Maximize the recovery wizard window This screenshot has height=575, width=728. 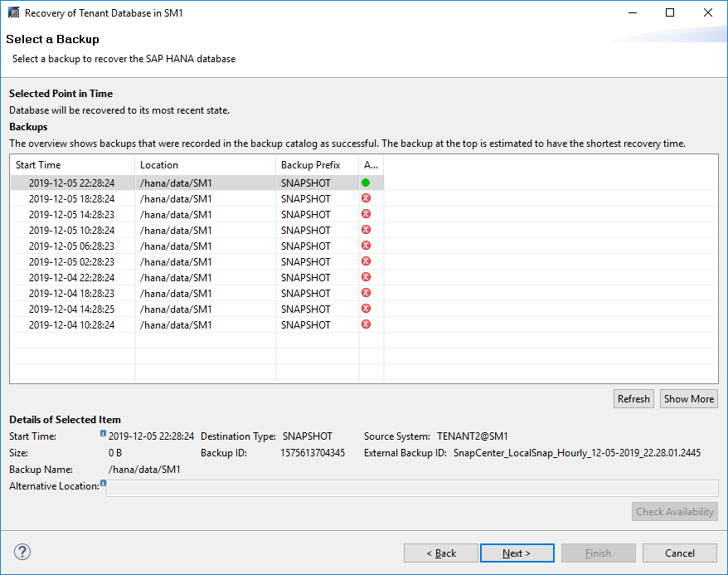coord(670,12)
